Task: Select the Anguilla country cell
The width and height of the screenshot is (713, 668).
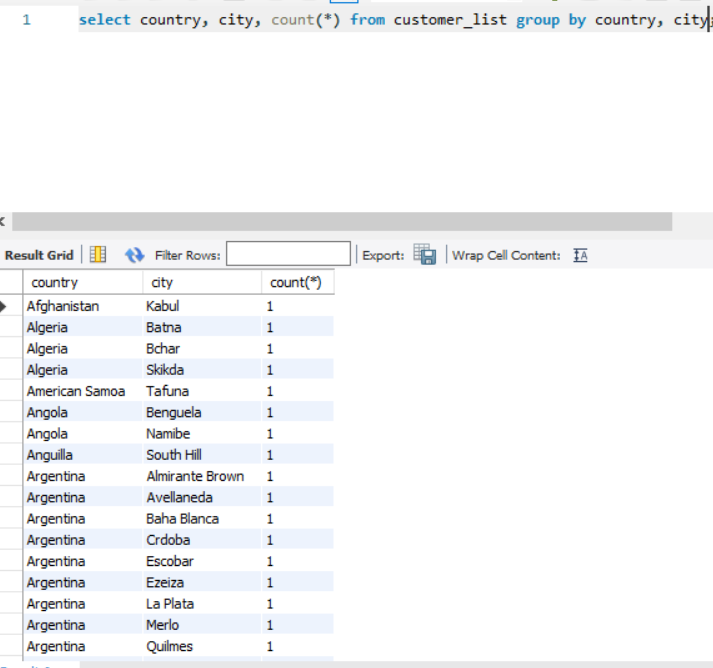Action: [83, 455]
